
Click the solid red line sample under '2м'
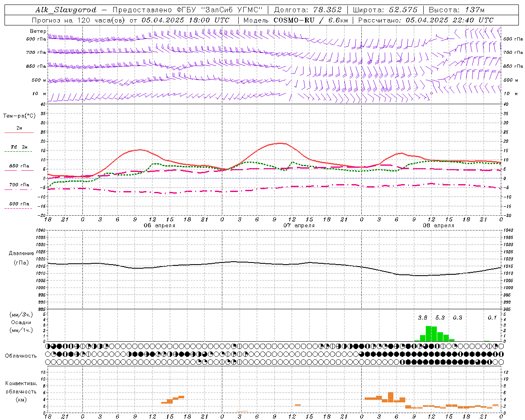pyautogui.click(x=18, y=133)
